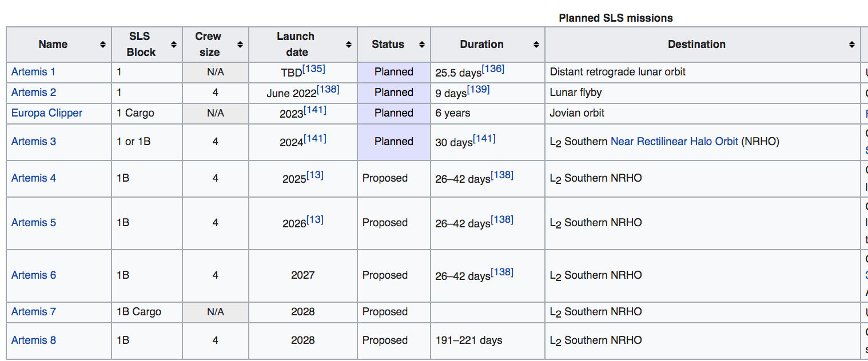Sort the table by Name column
Viewport: 868px width, 361px height.
point(103,44)
